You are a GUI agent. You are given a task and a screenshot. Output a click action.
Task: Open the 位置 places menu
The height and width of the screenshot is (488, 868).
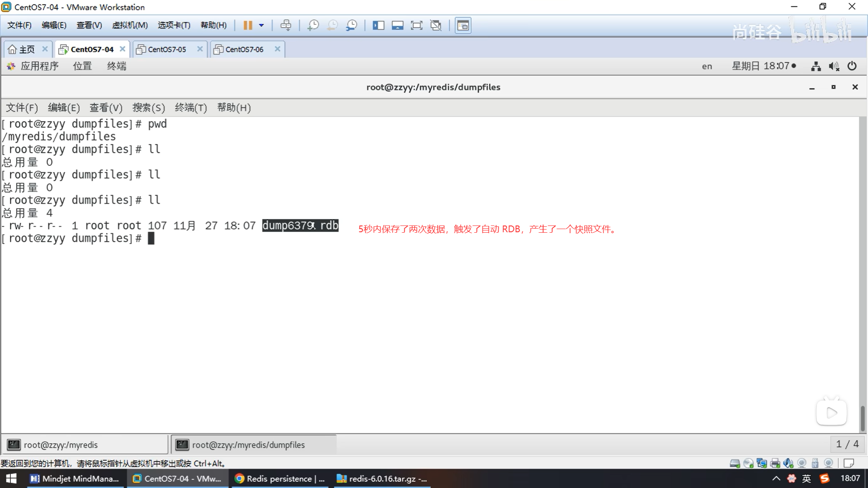(x=82, y=66)
